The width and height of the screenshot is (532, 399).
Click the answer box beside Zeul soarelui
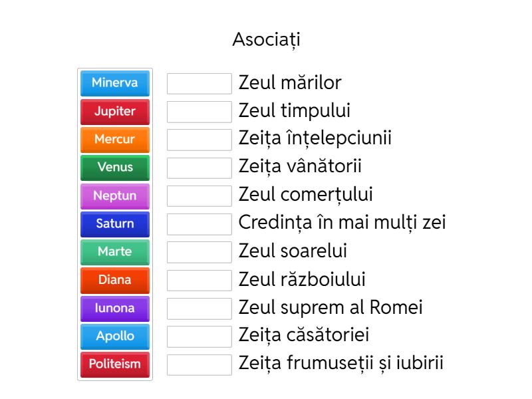pos(199,251)
